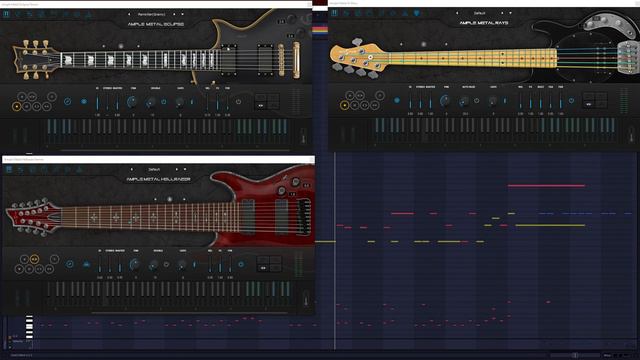Open the Eclipse preset name dropdown
The width and height of the screenshot is (640, 360).
tap(151, 14)
